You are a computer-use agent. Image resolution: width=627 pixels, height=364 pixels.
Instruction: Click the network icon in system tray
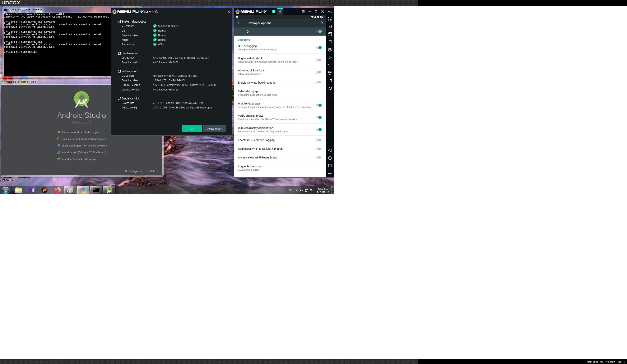pyautogui.click(x=306, y=190)
